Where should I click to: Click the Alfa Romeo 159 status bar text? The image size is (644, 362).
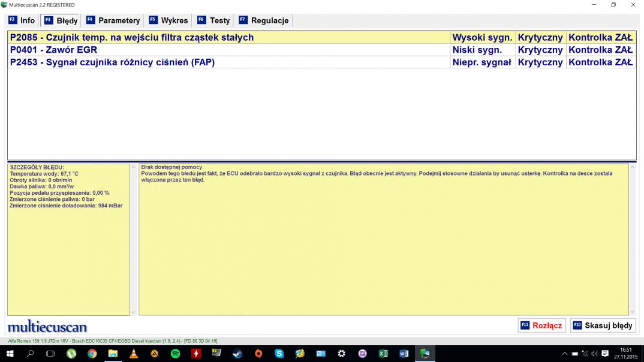point(113,341)
